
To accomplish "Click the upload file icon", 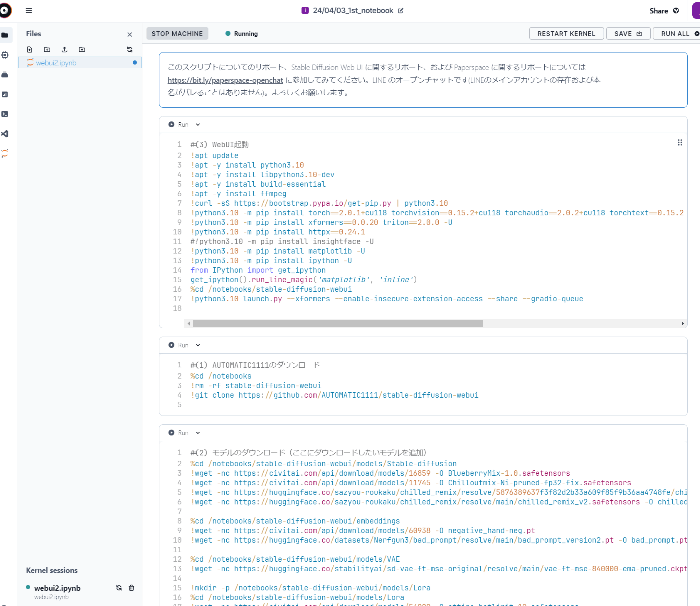I will tap(64, 50).
